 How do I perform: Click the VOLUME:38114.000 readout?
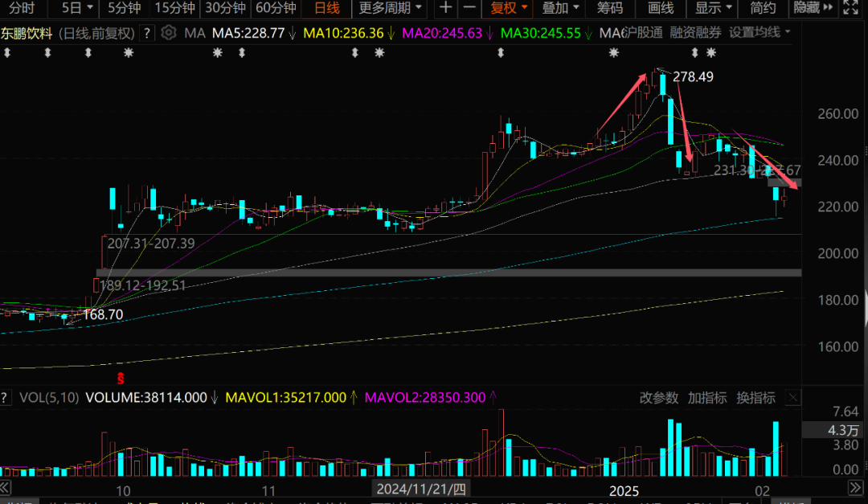[x=146, y=398]
